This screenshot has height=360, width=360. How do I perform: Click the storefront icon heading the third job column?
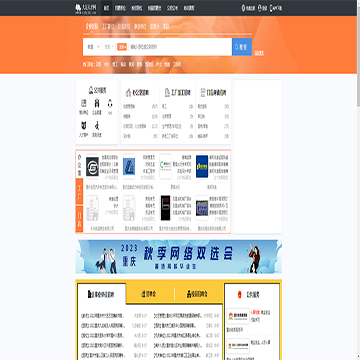[x=203, y=93]
